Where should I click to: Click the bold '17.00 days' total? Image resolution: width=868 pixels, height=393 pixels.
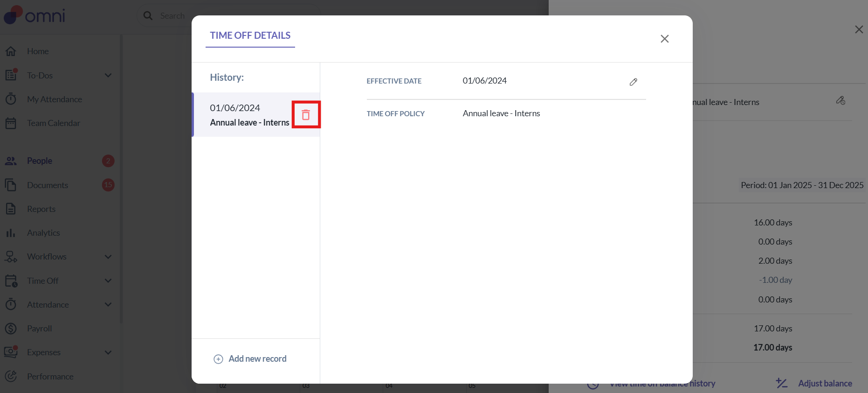coord(773,347)
